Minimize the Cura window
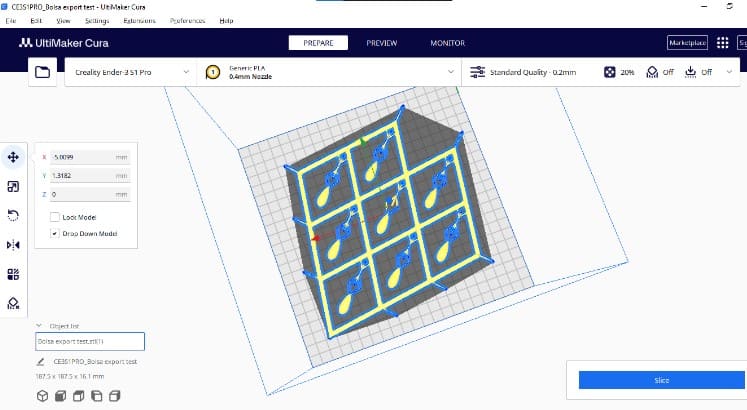The height and width of the screenshot is (410, 747). [x=704, y=7]
